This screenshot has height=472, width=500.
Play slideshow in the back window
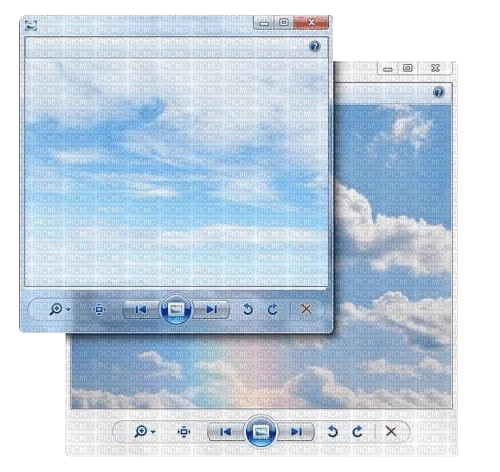[261, 432]
